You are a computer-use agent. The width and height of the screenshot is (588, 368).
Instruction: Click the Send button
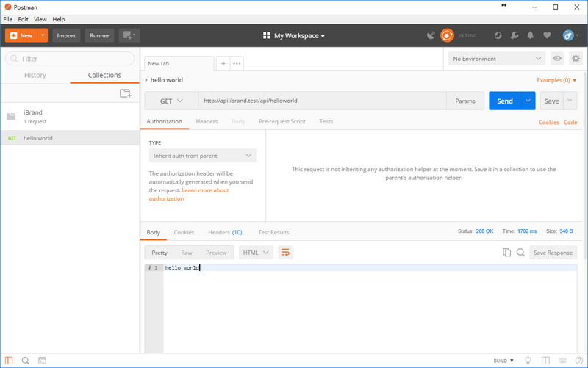(x=505, y=101)
